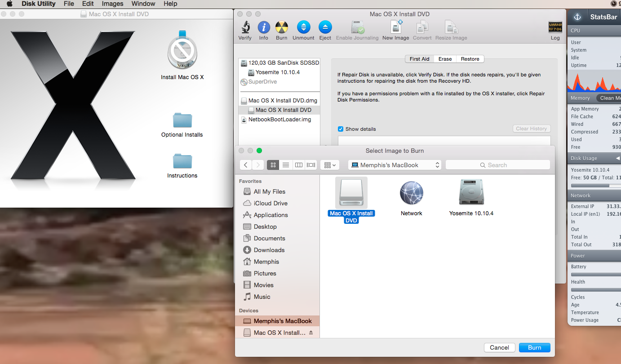Select SuperDrive in the disk list
Viewport: 621px width, 364px height.
click(259, 82)
